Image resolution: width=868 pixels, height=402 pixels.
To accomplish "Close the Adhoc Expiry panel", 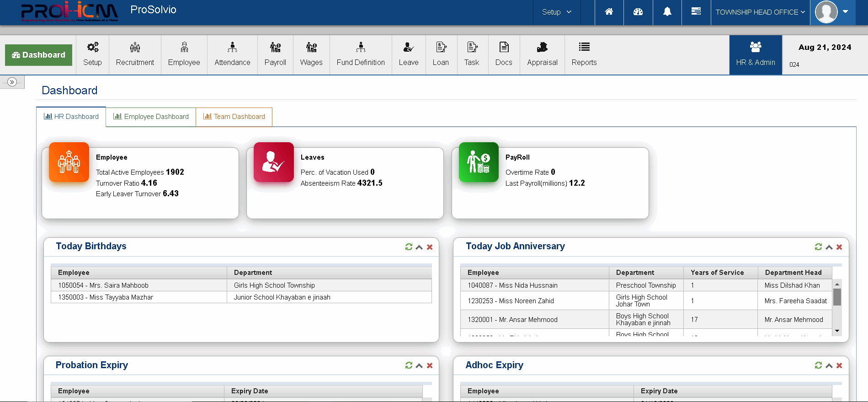I will [839, 365].
